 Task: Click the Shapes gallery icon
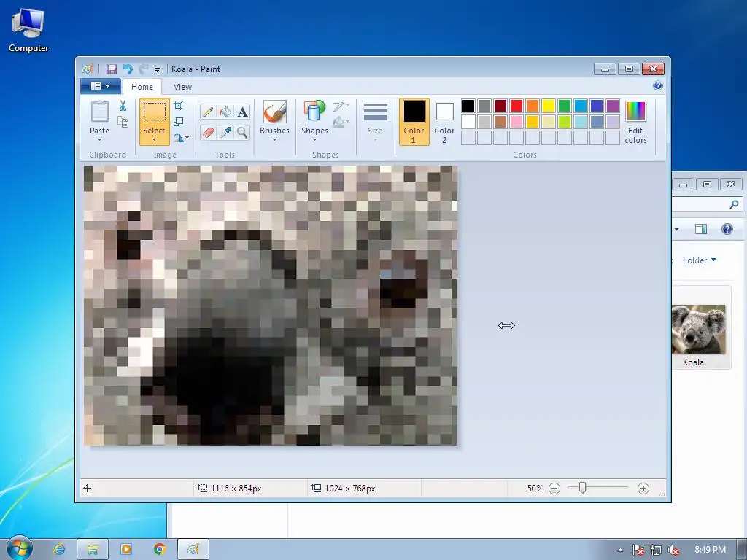pyautogui.click(x=314, y=112)
